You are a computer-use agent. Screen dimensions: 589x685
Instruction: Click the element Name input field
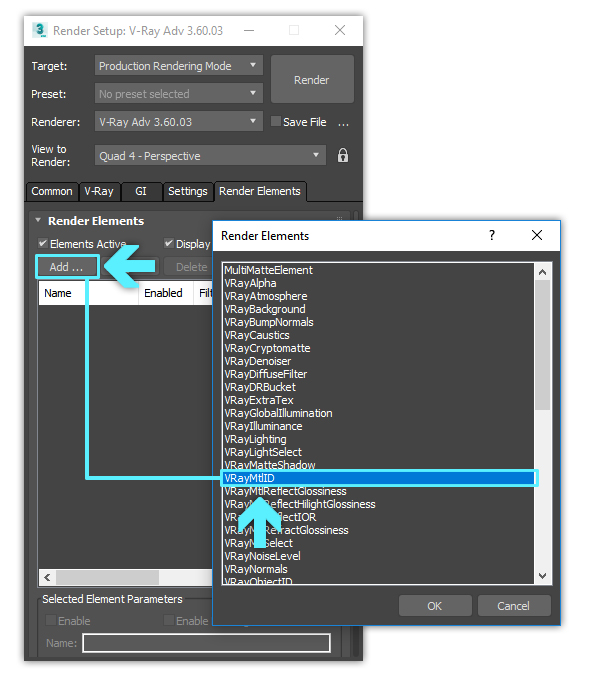206,643
